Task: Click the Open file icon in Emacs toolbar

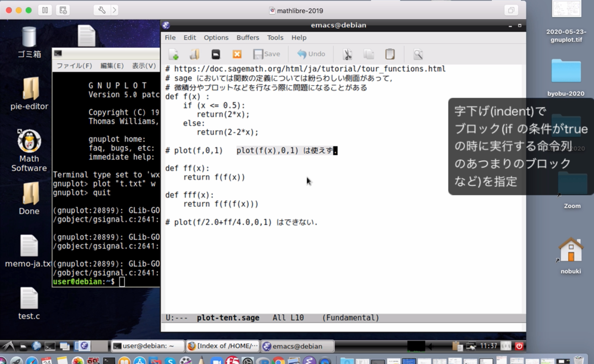Action: coord(194,54)
